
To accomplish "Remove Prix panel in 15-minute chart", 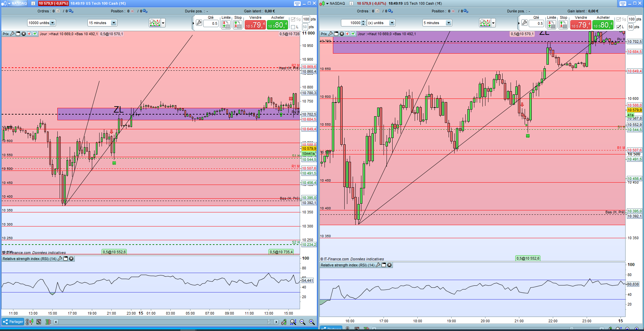I will point(23,34).
